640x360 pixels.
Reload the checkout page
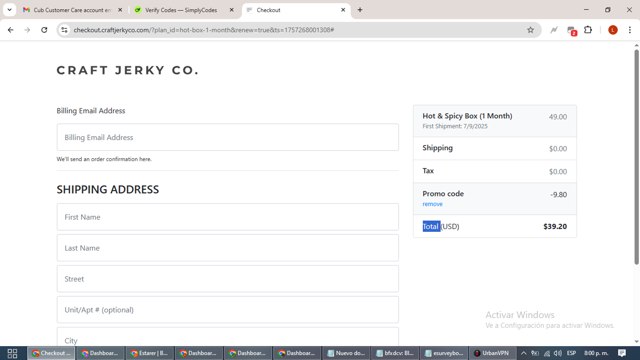click(44, 30)
